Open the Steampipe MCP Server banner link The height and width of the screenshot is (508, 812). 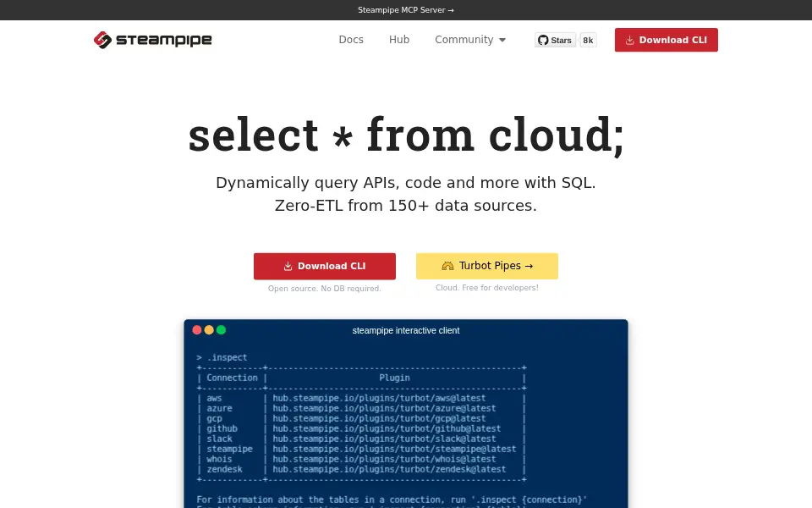406,10
